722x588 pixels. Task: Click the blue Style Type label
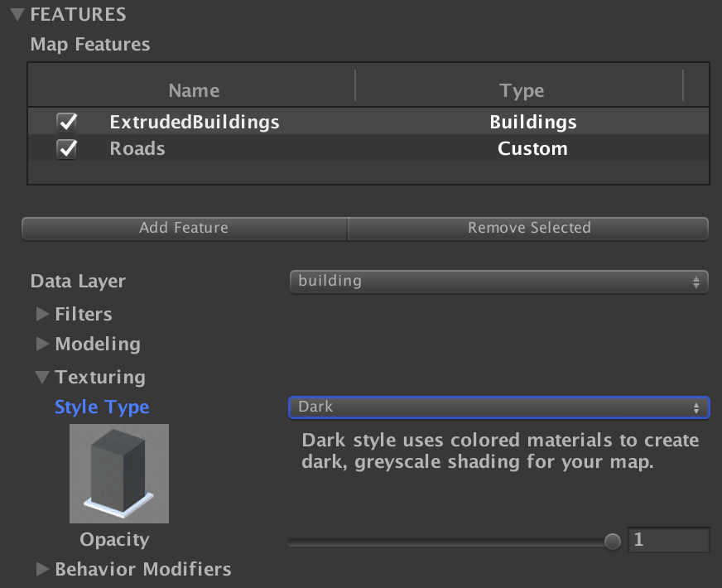(x=102, y=407)
